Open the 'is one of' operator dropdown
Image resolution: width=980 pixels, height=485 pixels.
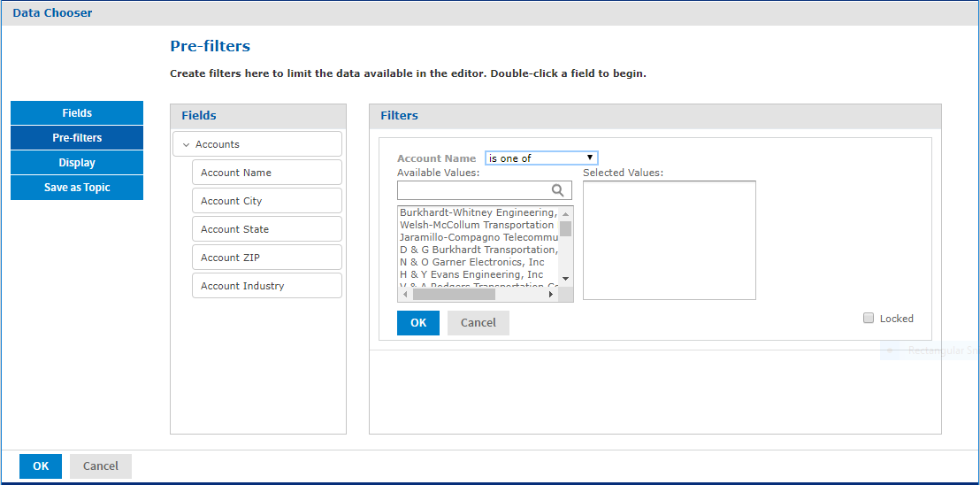(x=541, y=158)
